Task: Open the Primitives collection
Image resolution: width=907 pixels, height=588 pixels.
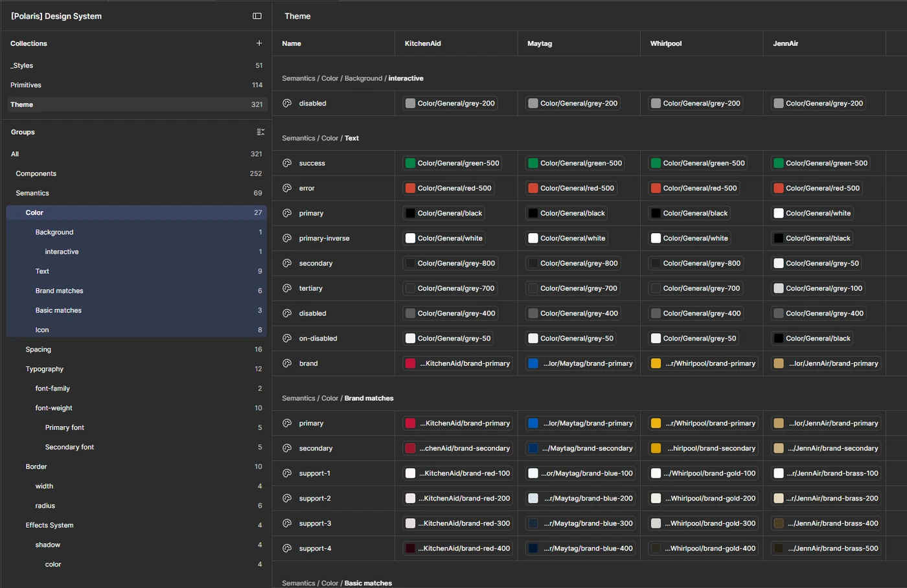Action: (x=137, y=85)
